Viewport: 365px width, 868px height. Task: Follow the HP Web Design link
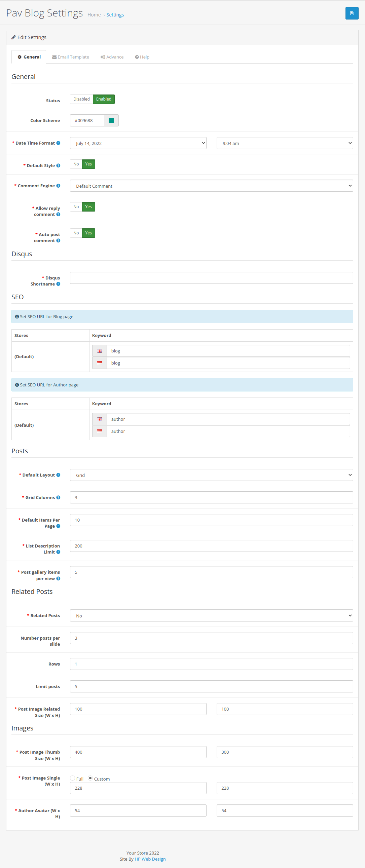150,859
